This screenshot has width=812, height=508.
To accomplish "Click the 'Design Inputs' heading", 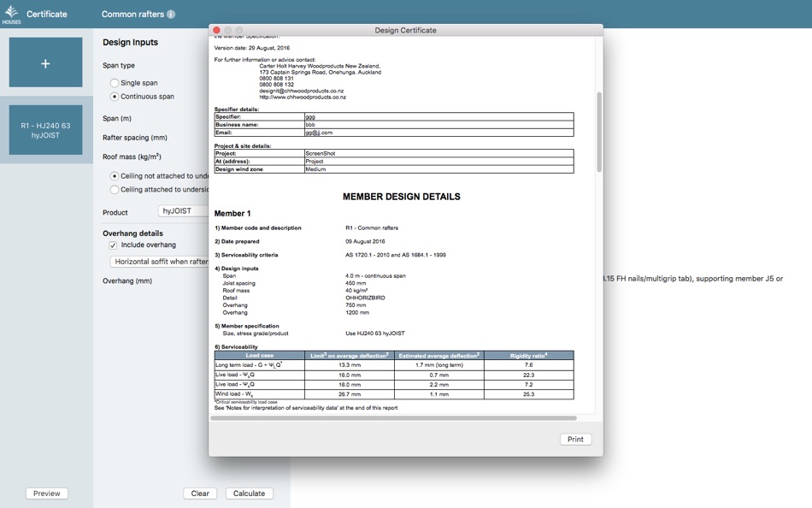I will click(x=131, y=43).
